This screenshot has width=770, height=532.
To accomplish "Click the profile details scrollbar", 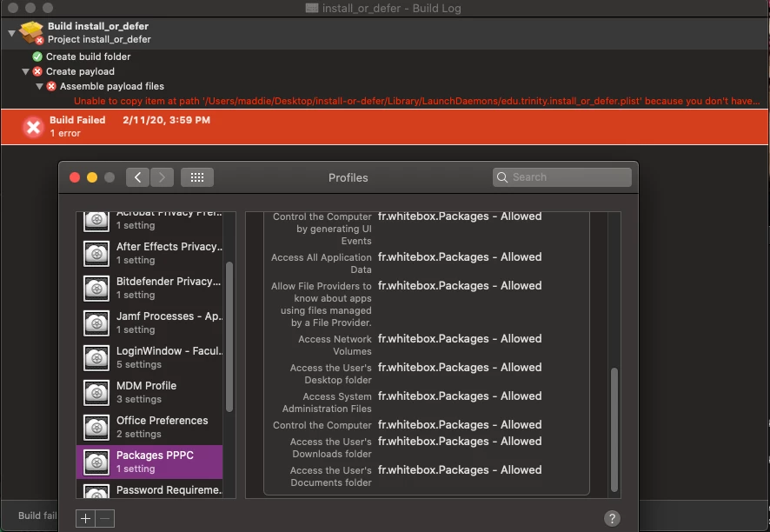I will (x=614, y=429).
